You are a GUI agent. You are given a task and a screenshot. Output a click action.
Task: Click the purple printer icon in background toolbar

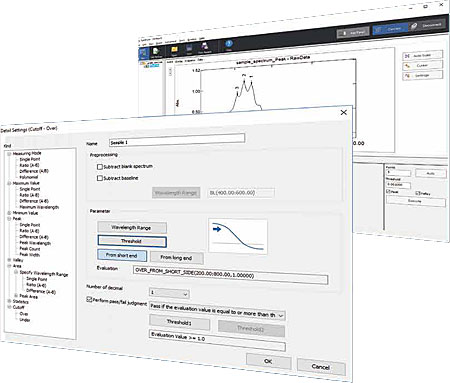tap(205, 47)
